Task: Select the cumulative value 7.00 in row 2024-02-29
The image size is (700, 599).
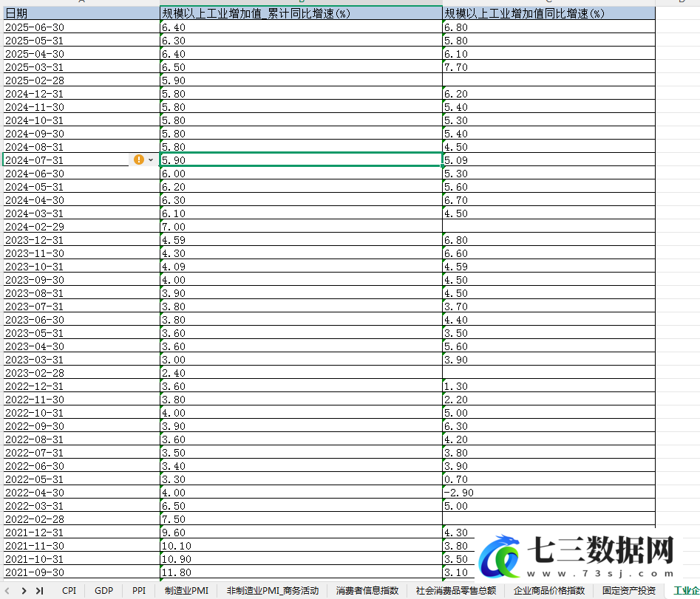Action: (x=302, y=227)
